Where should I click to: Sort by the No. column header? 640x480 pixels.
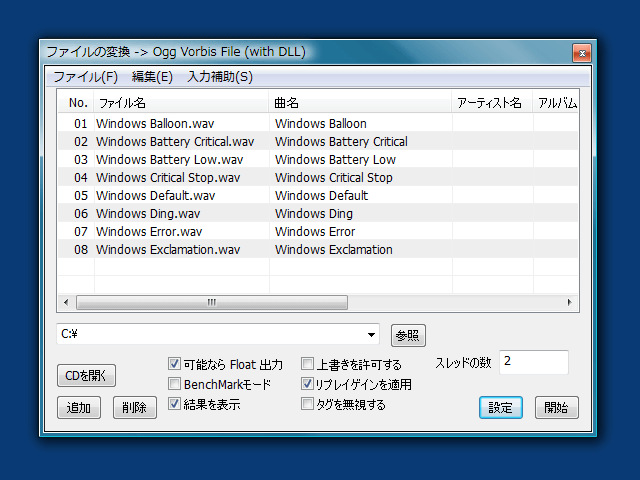(76, 102)
